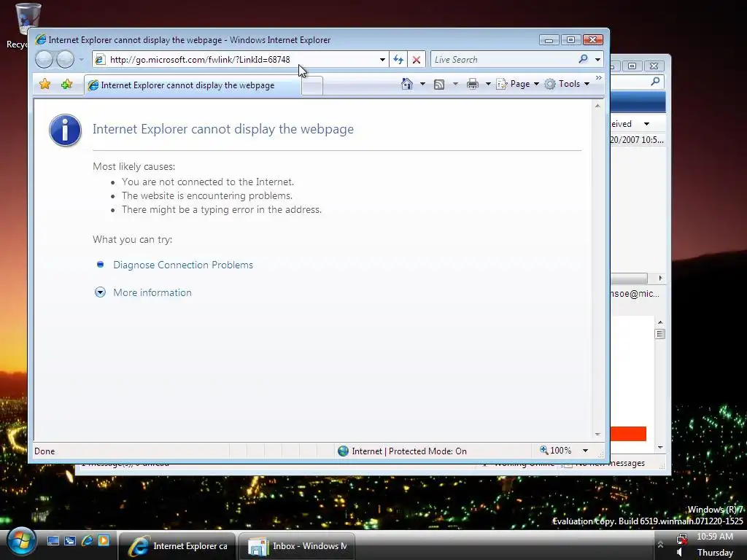
Task: Click the Diagnose Connection Problems link
Action: click(x=183, y=265)
